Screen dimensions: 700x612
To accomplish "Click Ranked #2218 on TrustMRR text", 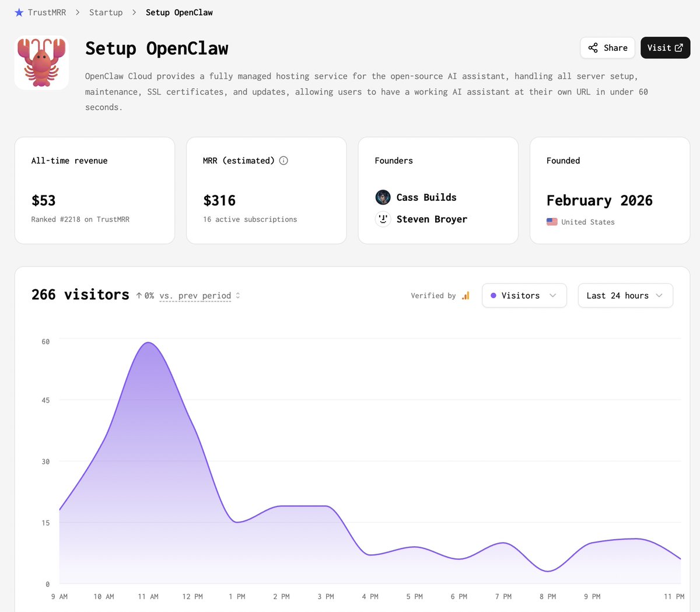I will (x=80, y=219).
